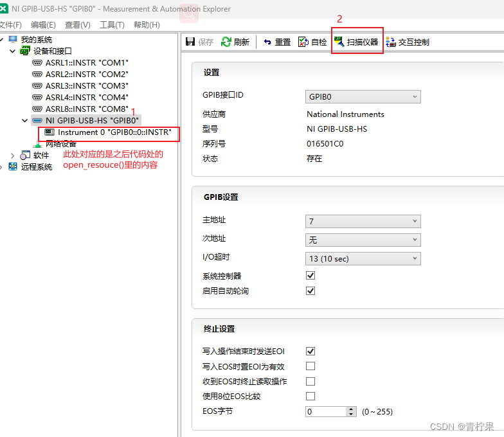Open Primary Address (主地址) dropdown

(363, 221)
